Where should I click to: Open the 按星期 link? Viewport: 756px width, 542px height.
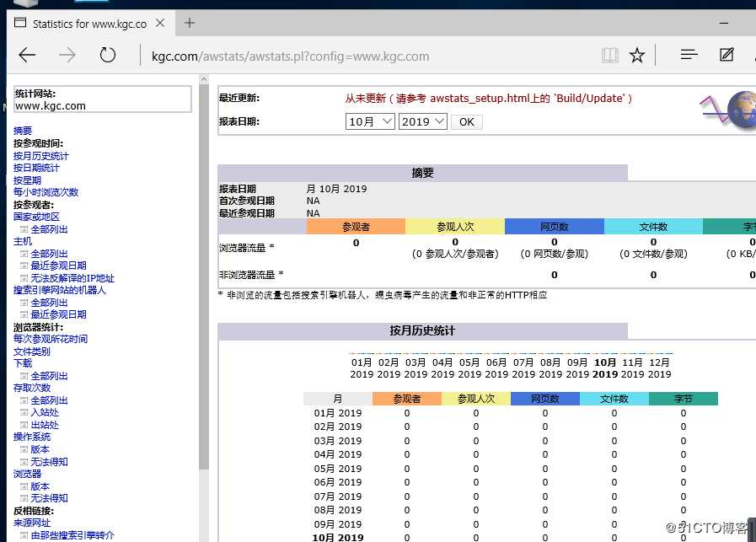point(27,180)
